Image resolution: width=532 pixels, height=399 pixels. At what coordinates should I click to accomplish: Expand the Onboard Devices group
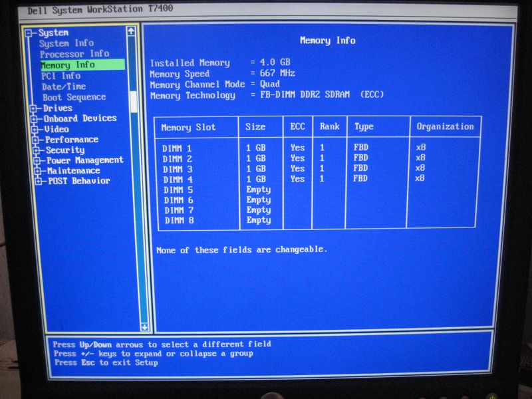point(34,119)
